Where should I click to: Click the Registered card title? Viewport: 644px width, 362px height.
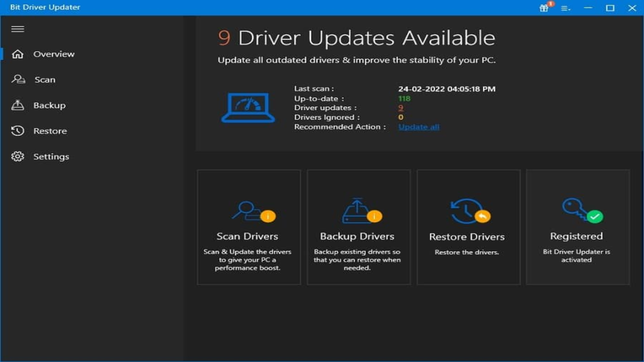(x=576, y=236)
